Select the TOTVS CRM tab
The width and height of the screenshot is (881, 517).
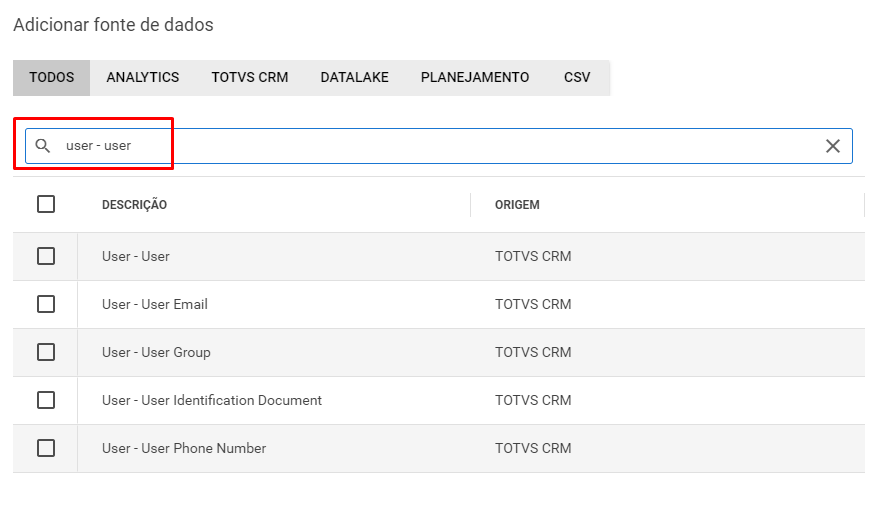249,78
